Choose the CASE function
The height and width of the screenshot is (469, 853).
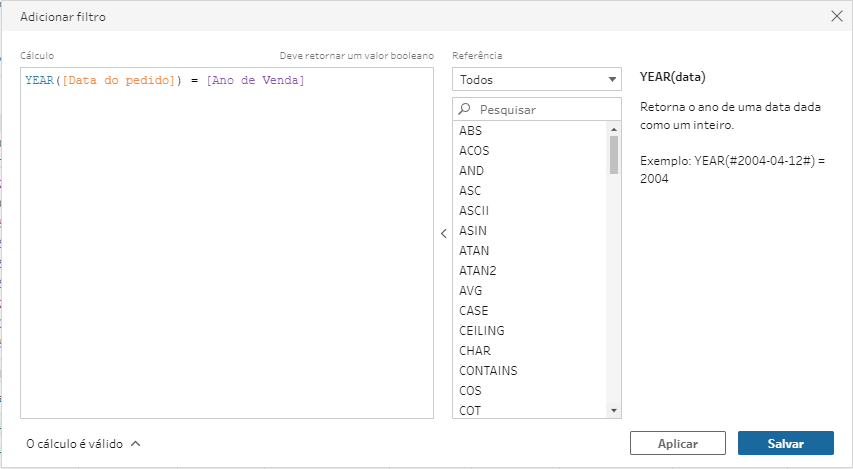tap(473, 311)
